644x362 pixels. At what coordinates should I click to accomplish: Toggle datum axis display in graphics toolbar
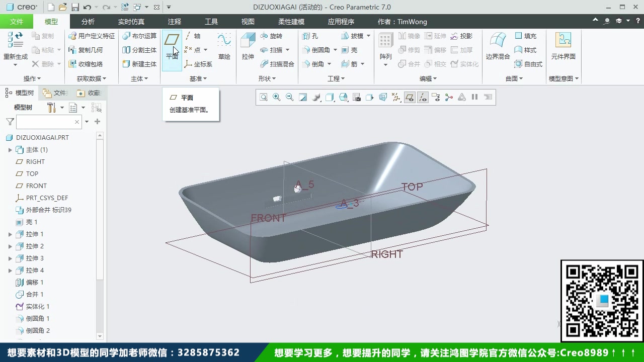(423, 97)
